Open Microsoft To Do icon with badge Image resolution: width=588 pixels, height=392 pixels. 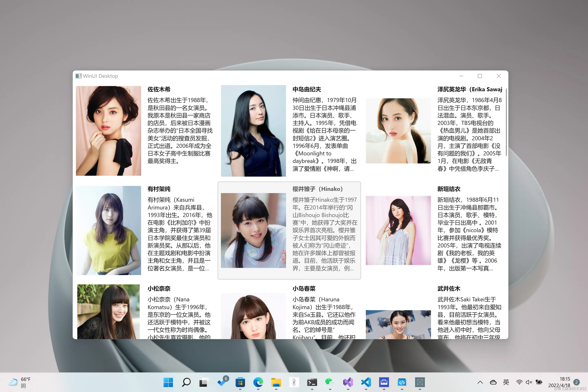(x=222, y=382)
